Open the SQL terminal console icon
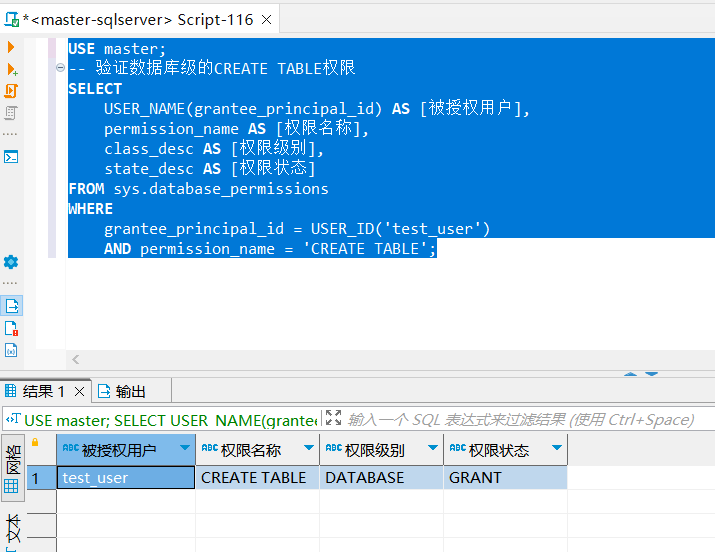Screen dimensions: 715x552 (11, 157)
